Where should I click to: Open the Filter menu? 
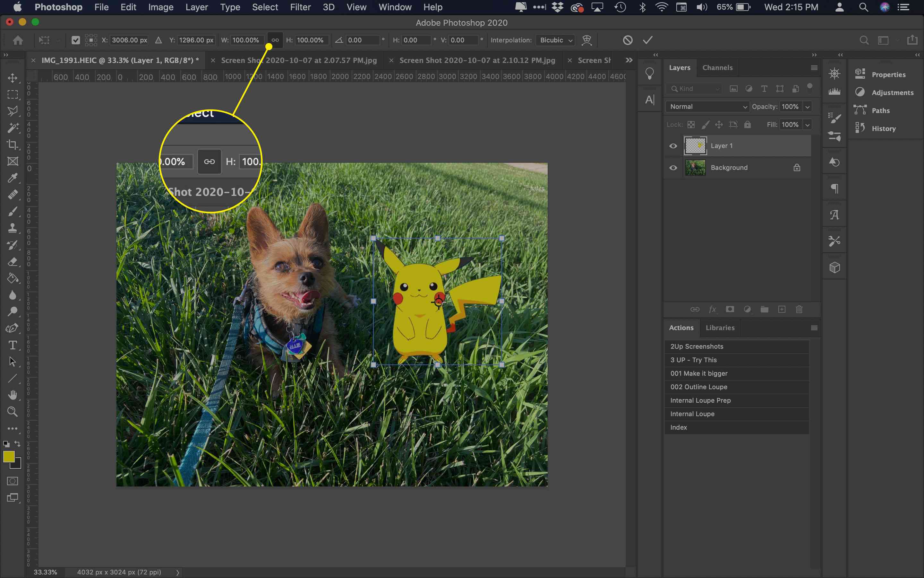(300, 7)
